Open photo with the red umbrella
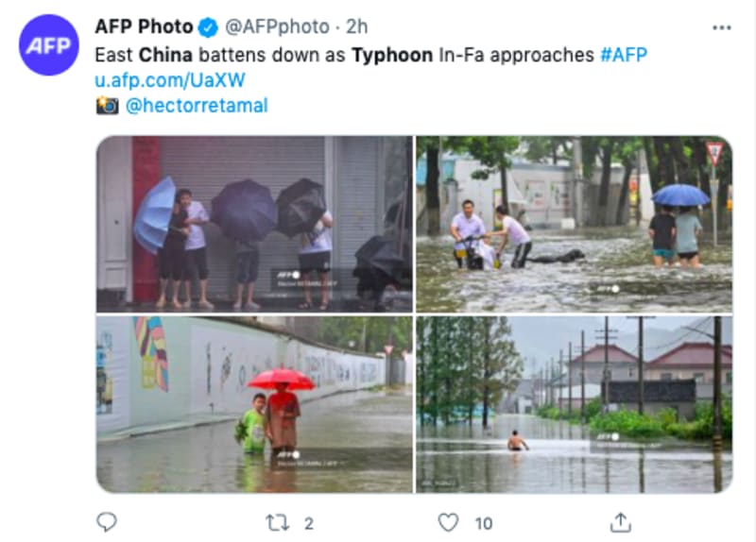This screenshot has width=756, height=542. pos(254,404)
